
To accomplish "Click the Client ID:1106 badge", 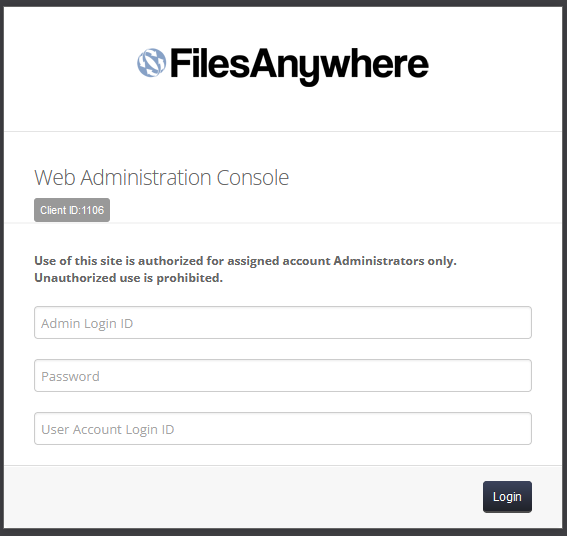I will [72, 210].
